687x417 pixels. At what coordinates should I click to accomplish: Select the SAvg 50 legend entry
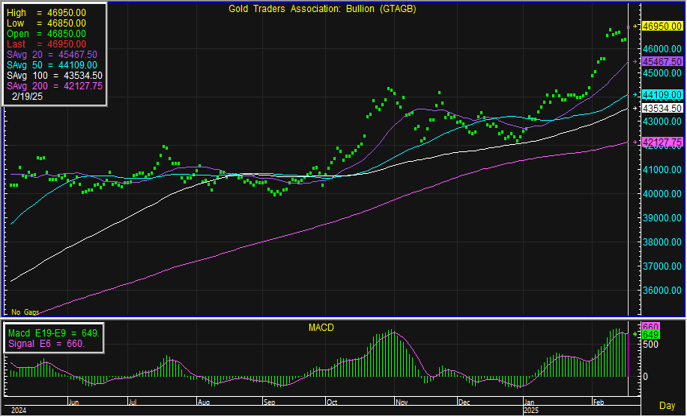(x=49, y=65)
